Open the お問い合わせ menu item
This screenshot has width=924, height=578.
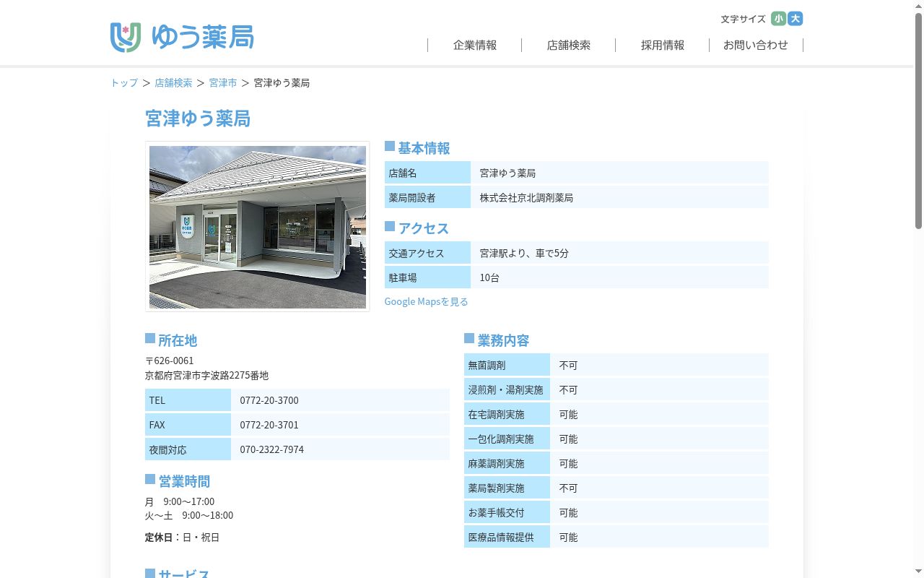(756, 45)
